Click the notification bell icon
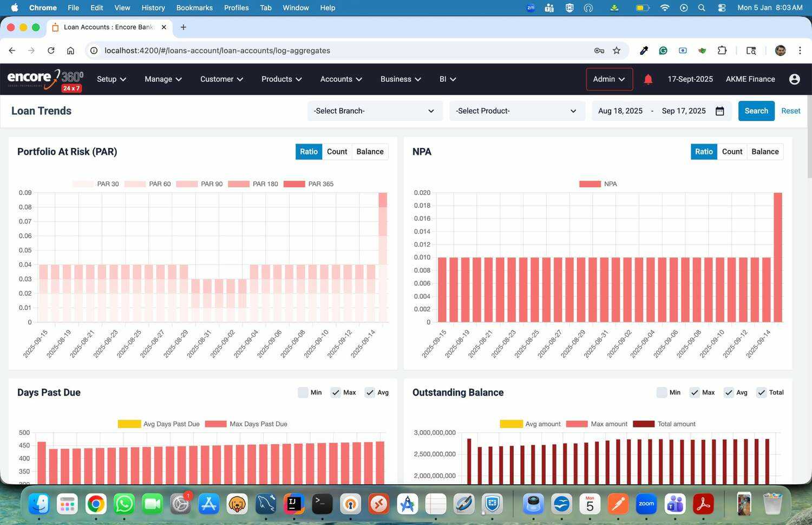Viewport: 812px width, 525px height. pos(648,79)
